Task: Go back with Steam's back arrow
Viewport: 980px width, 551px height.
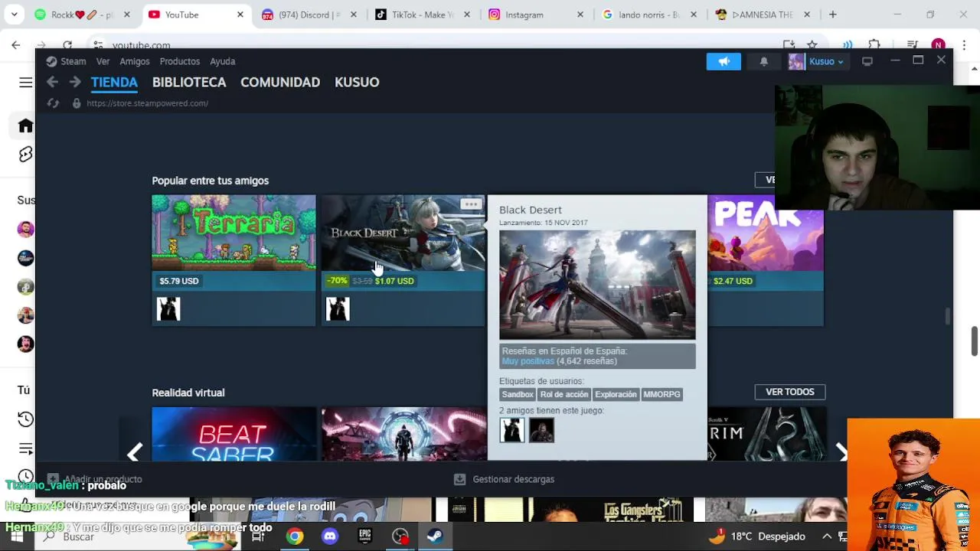Action: [52, 82]
